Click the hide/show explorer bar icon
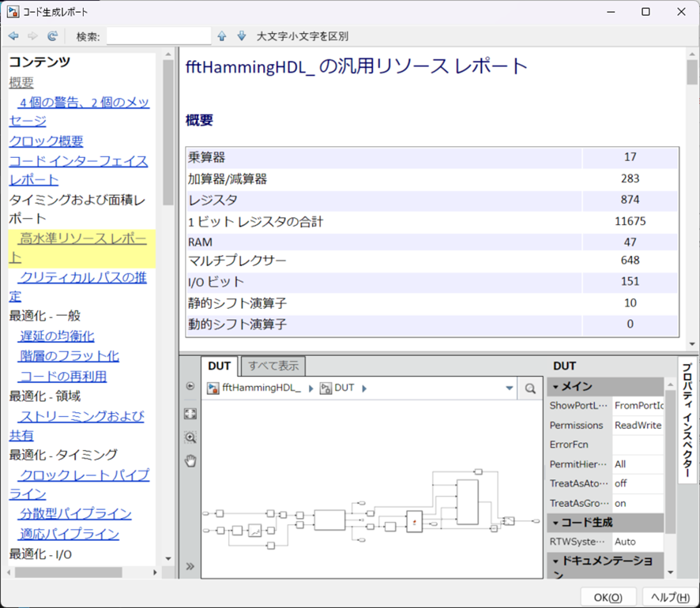Screen dimensions: 700x608 tap(190, 386)
